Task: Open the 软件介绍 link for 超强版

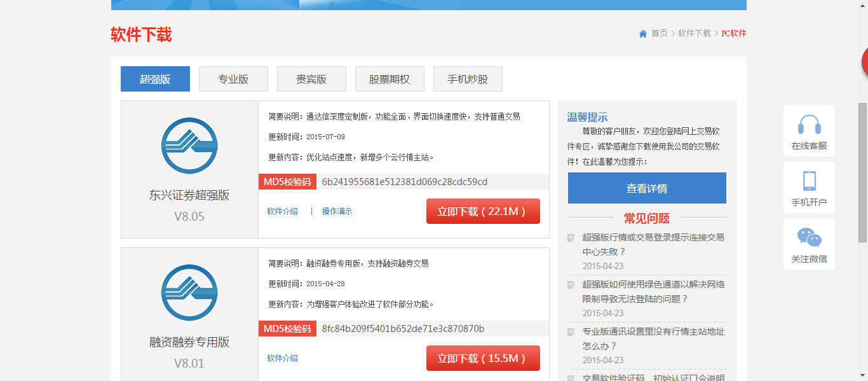Action: [x=281, y=211]
